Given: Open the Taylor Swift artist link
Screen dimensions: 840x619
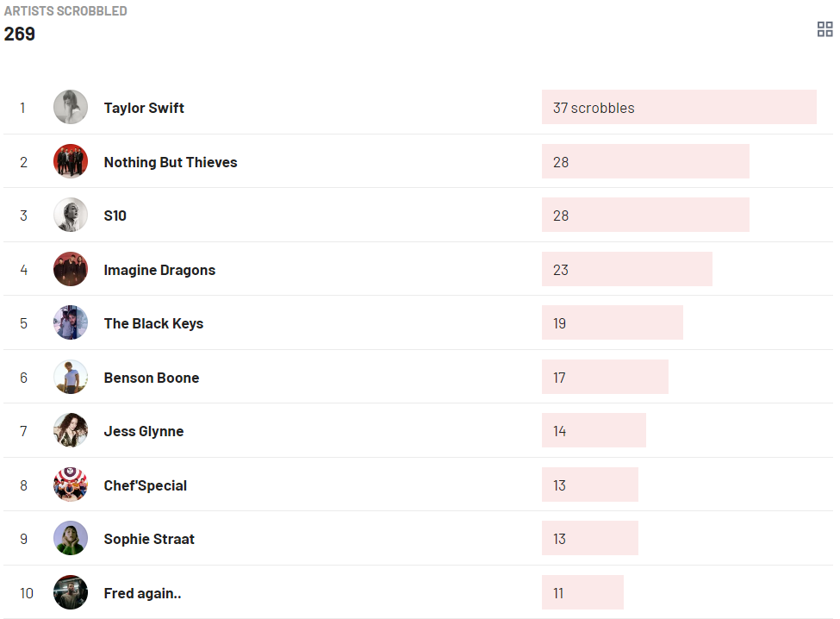Looking at the screenshot, I should [144, 108].
